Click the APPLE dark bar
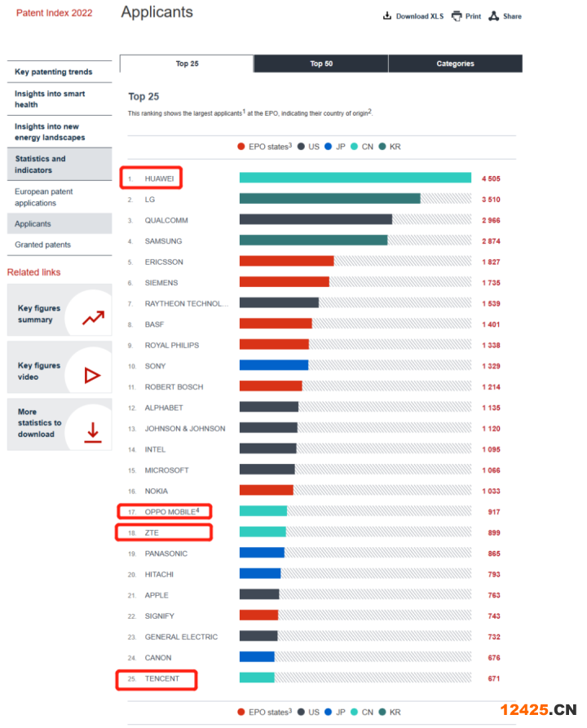Screen dimensions: 587x728 tap(259, 595)
